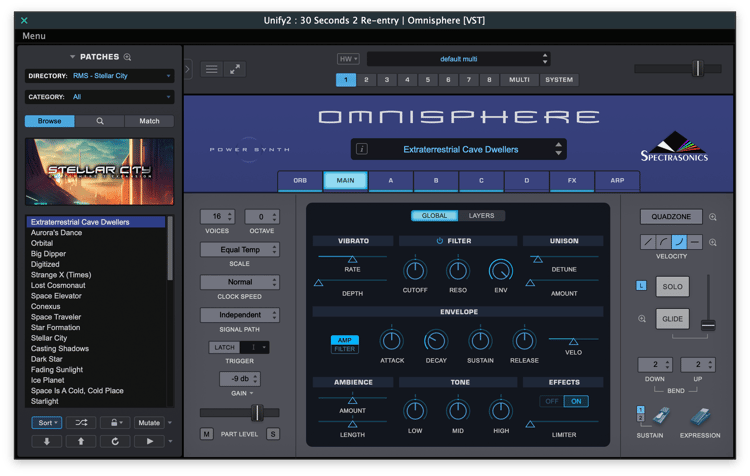Viewport: 750px width, 476px height.
Task: Open the Normal clock speed dropdown
Action: click(240, 282)
